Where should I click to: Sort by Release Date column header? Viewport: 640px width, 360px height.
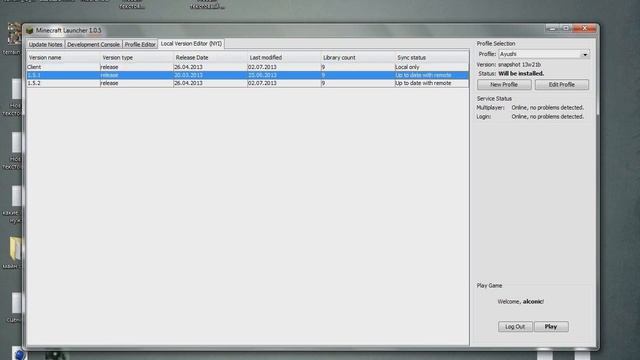[210, 58]
